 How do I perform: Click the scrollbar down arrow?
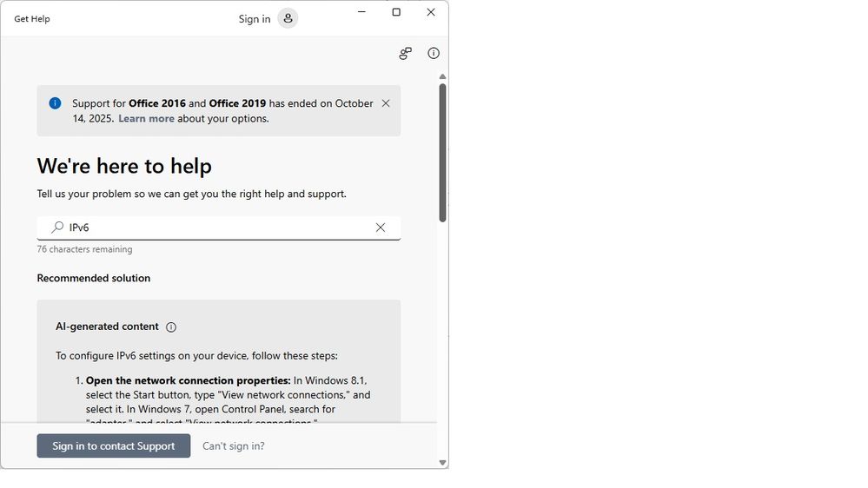(442, 463)
